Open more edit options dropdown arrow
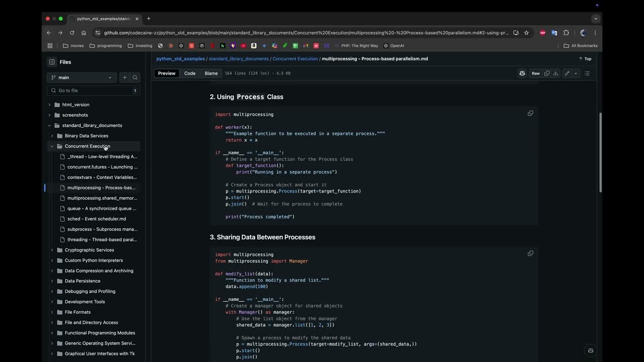 point(576,73)
